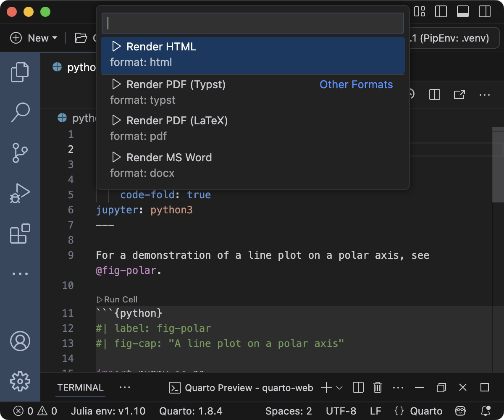This screenshot has height=420, width=504.
Task: Click the command palette input field
Action: [252, 23]
